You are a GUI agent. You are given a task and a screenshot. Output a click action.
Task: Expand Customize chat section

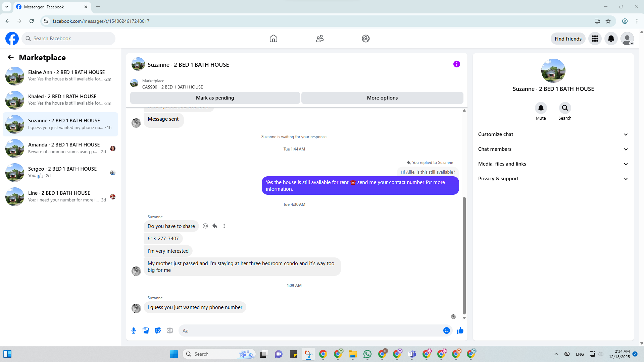tap(553, 134)
